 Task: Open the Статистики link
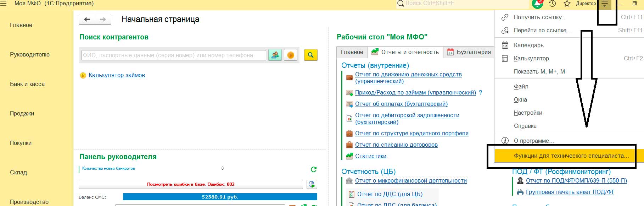(x=371, y=156)
